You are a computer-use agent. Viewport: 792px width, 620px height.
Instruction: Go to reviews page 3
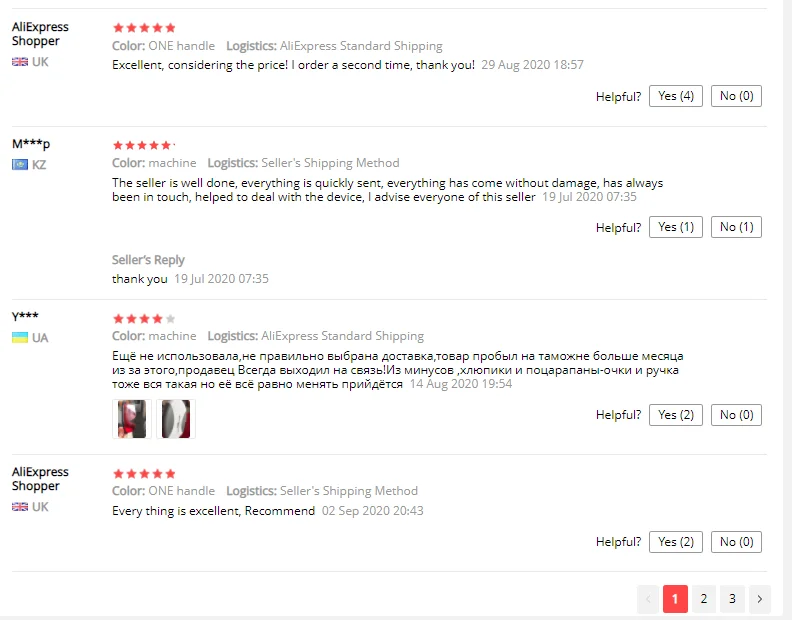(x=732, y=599)
